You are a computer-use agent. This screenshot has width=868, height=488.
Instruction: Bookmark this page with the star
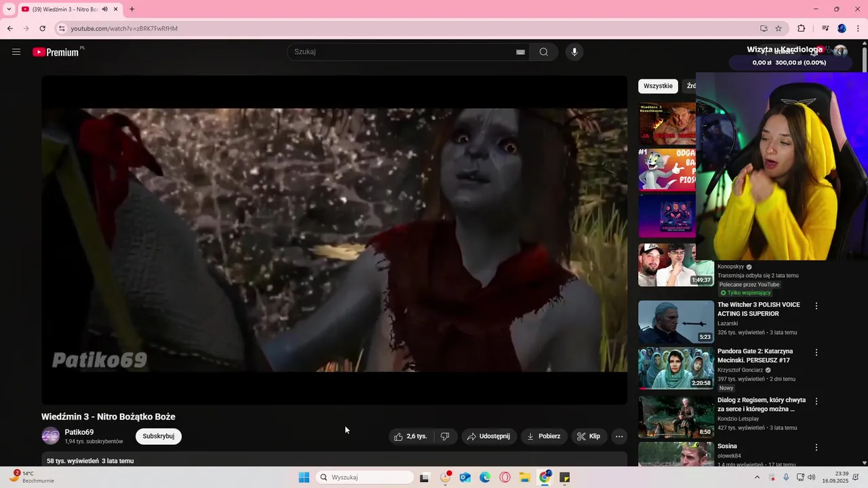click(x=778, y=28)
